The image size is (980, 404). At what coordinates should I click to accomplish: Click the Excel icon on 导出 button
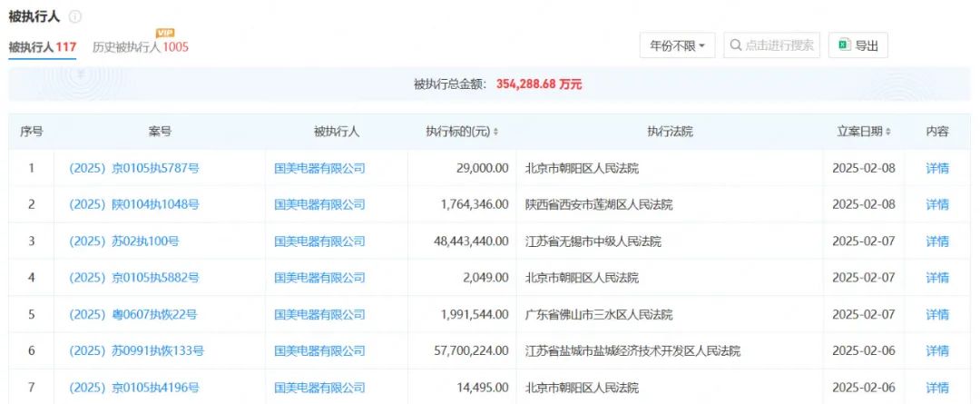844,45
